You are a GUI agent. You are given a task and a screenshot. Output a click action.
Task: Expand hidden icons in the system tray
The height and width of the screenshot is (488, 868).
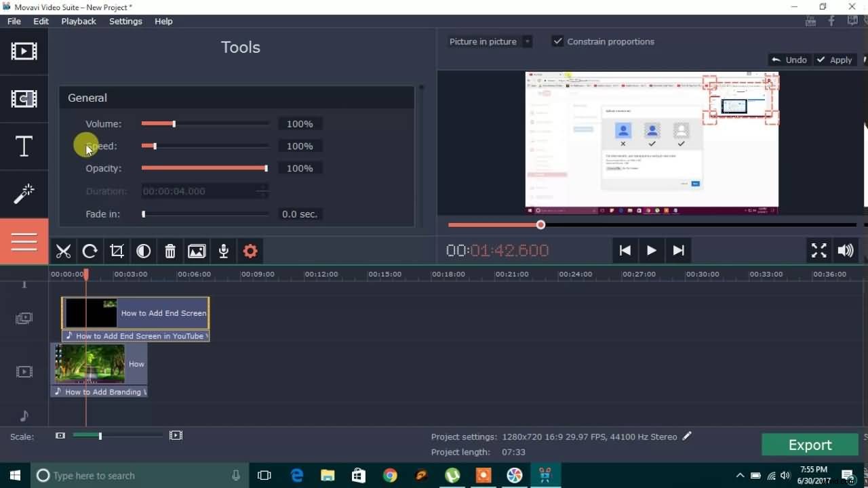[x=740, y=475]
